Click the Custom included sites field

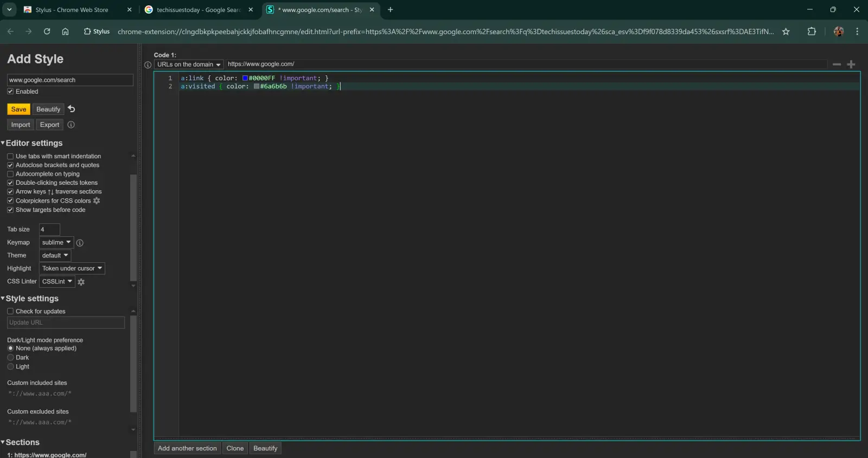(x=66, y=394)
